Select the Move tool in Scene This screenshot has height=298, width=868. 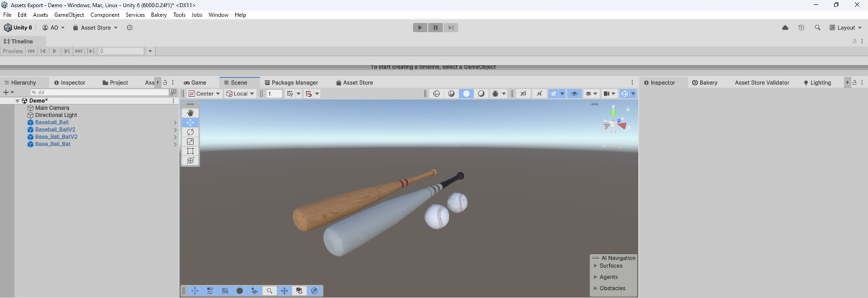point(190,122)
